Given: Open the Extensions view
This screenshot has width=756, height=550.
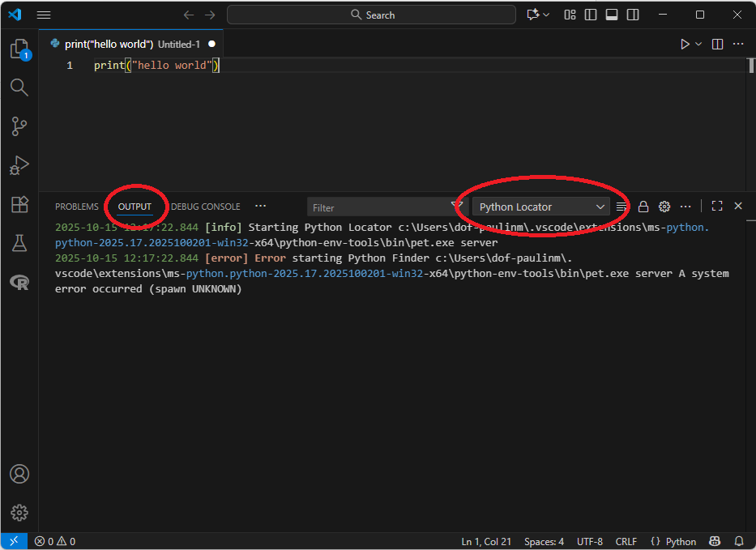Looking at the screenshot, I should click(19, 204).
